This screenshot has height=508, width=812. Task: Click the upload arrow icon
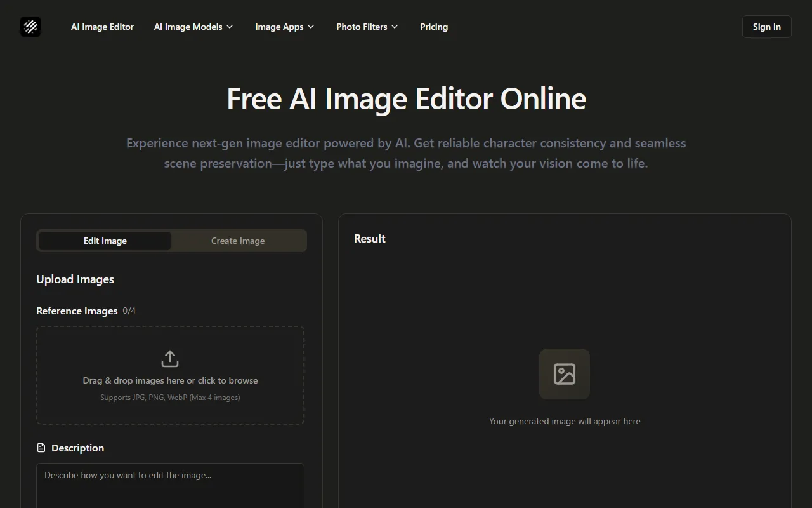pyautogui.click(x=170, y=359)
